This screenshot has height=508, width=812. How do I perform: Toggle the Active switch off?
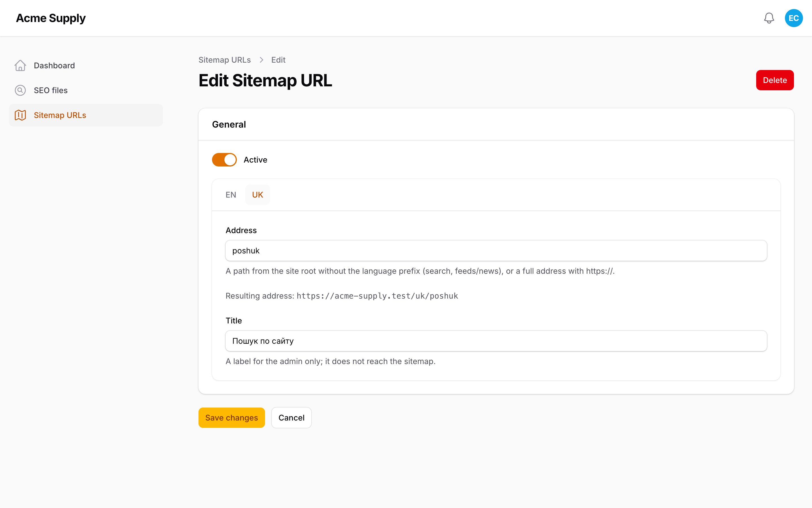point(224,160)
